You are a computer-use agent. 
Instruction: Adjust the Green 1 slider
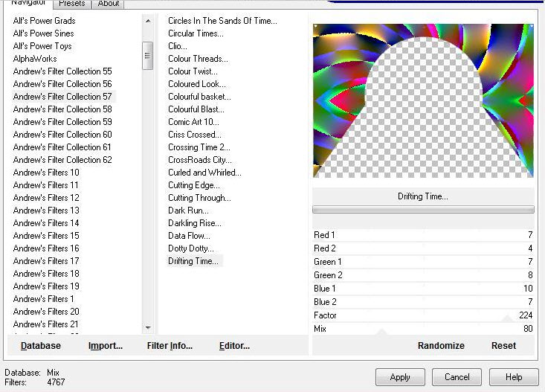pyautogui.click(x=423, y=262)
